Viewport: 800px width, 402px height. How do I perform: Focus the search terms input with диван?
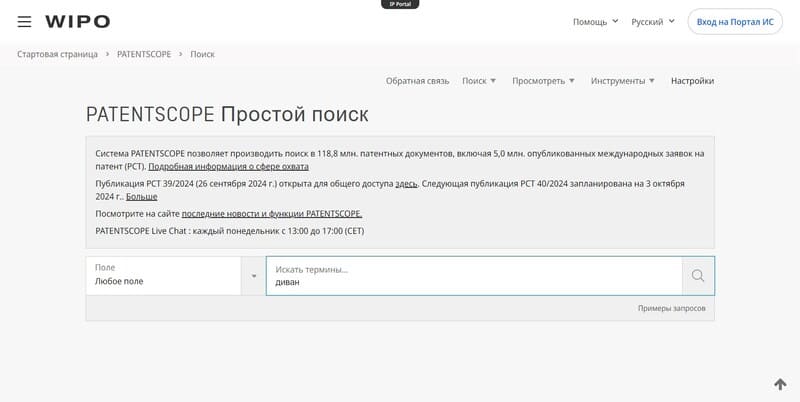click(474, 276)
